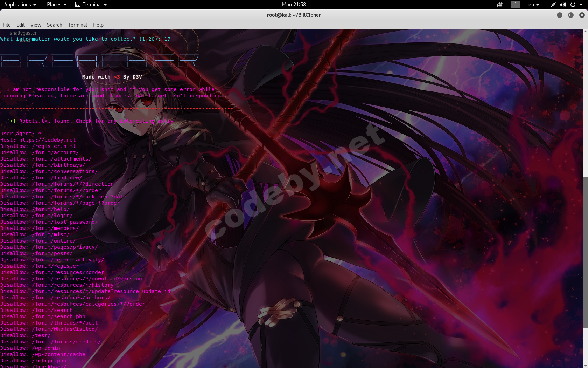This screenshot has width=588, height=368.
Task: Click the 'Disallow: /forum/help/' line
Action: pyautogui.click(x=35, y=209)
